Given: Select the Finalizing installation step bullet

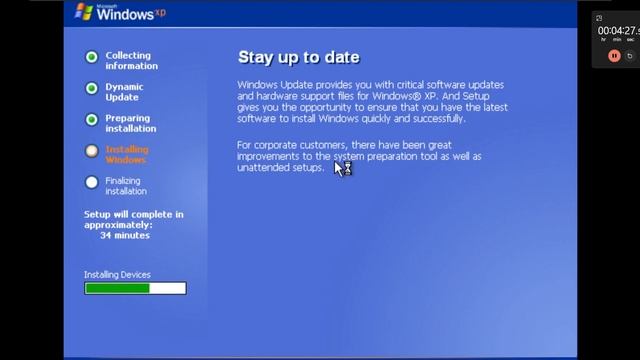Looking at the screenshot, I should (x=91, y=182).
